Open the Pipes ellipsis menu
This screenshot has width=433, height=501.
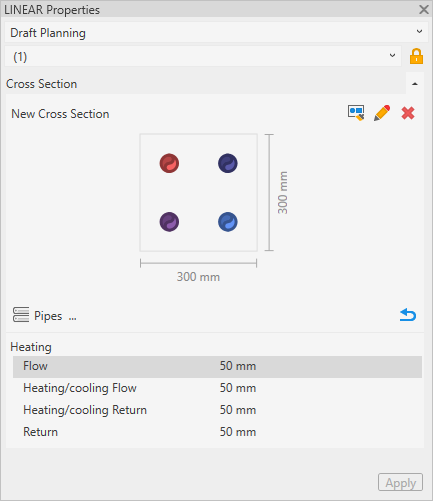73,316
